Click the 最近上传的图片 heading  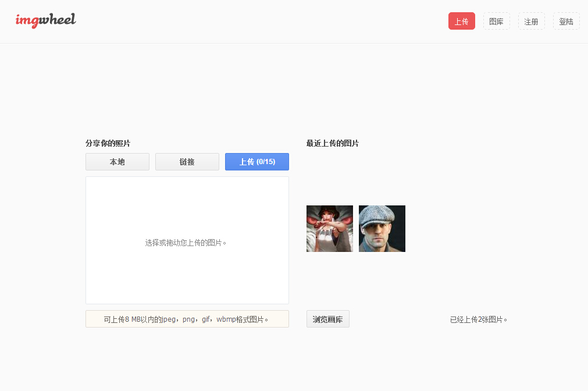pos(332,143)
